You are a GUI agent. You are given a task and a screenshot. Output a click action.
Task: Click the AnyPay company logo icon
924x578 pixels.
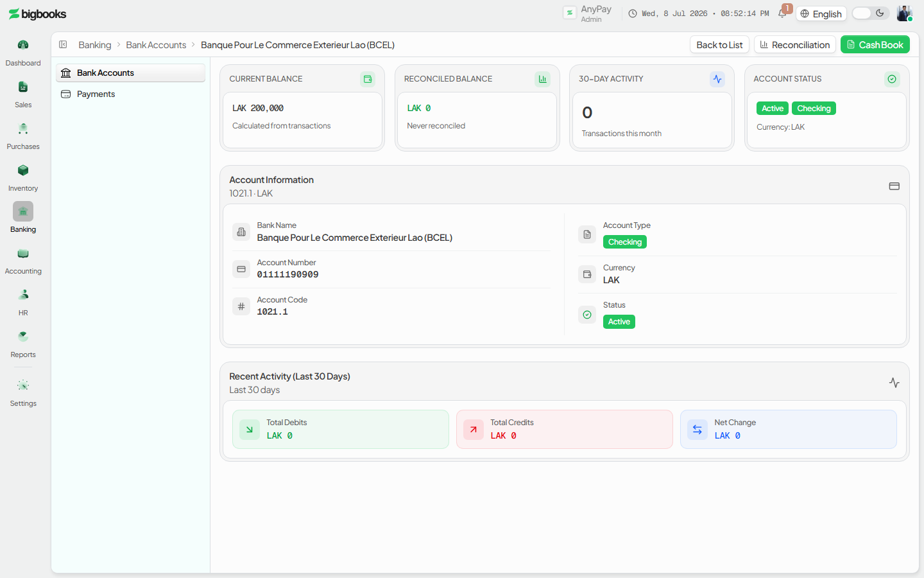(570, 13)
